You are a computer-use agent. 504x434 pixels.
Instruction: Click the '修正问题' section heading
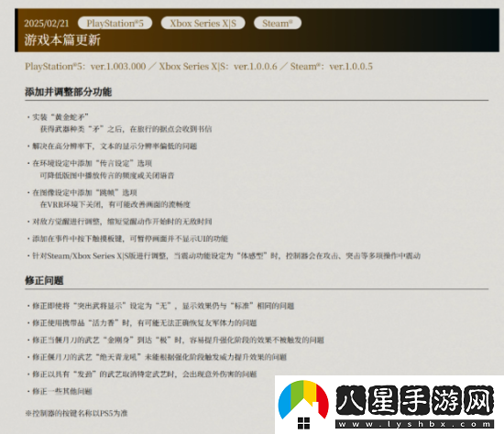pos(44,280)
